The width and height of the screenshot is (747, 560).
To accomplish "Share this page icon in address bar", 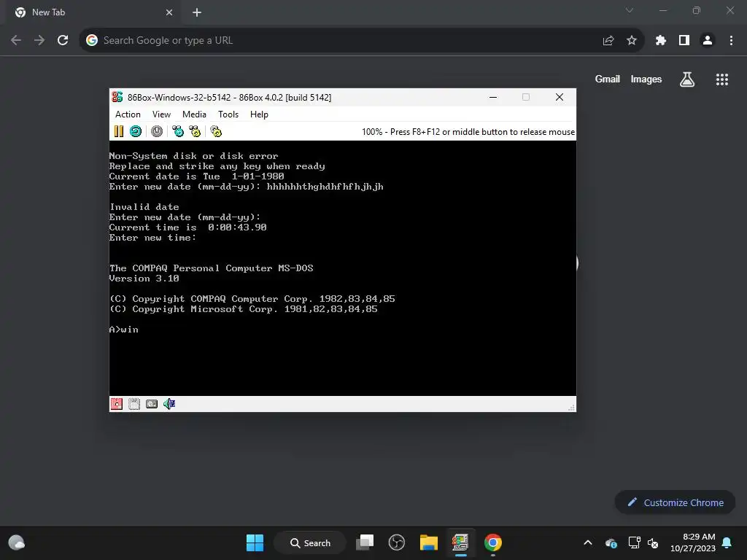I will click(x=608, y=41).
